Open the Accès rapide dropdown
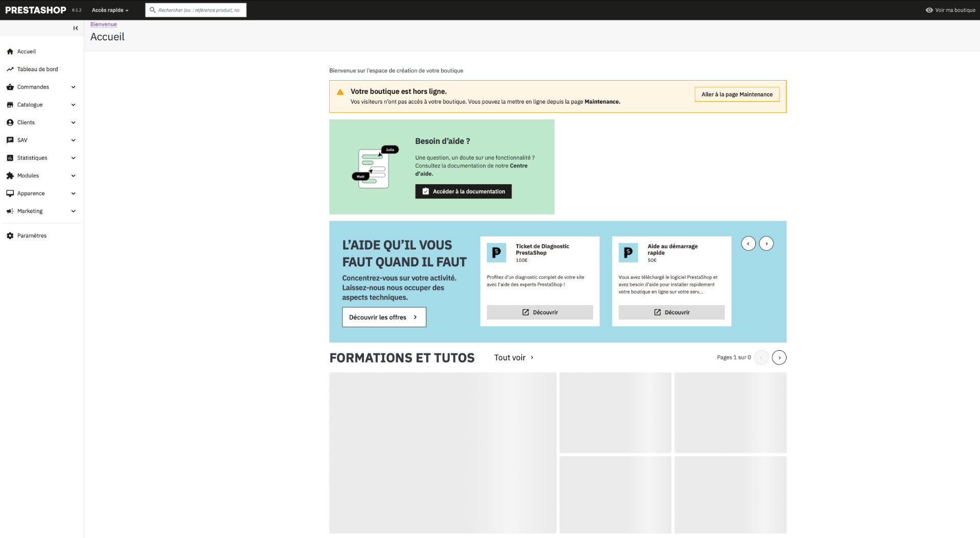The width and height of the screenshot is (980, 538). pos(110,10)
